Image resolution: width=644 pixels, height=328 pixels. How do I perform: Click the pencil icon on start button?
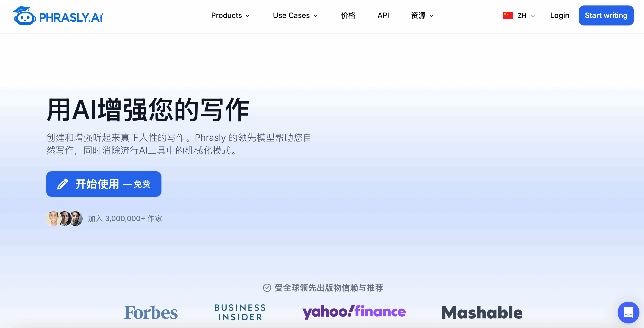[x=62, y=184]
